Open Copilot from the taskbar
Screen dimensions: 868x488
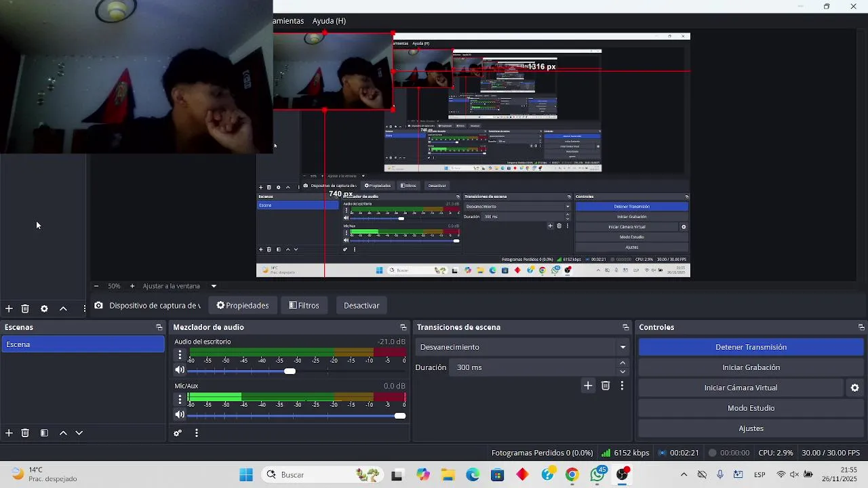[x=423, y=474]
